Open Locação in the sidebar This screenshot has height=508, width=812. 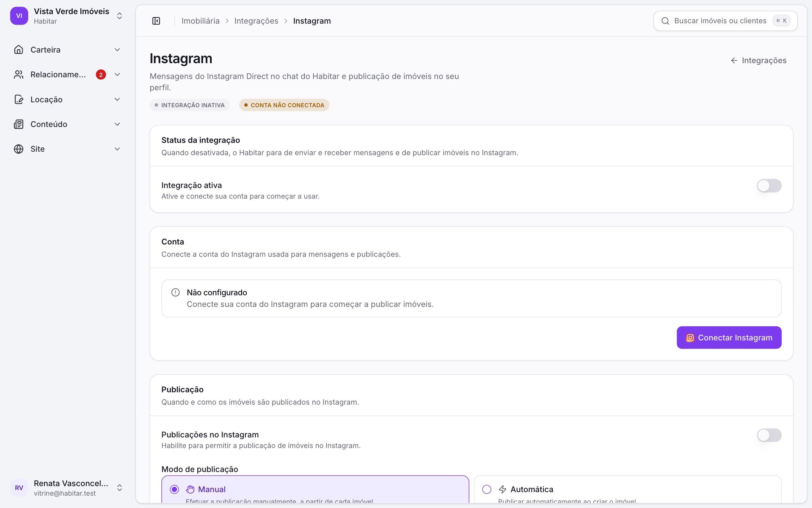coord(67,99)
